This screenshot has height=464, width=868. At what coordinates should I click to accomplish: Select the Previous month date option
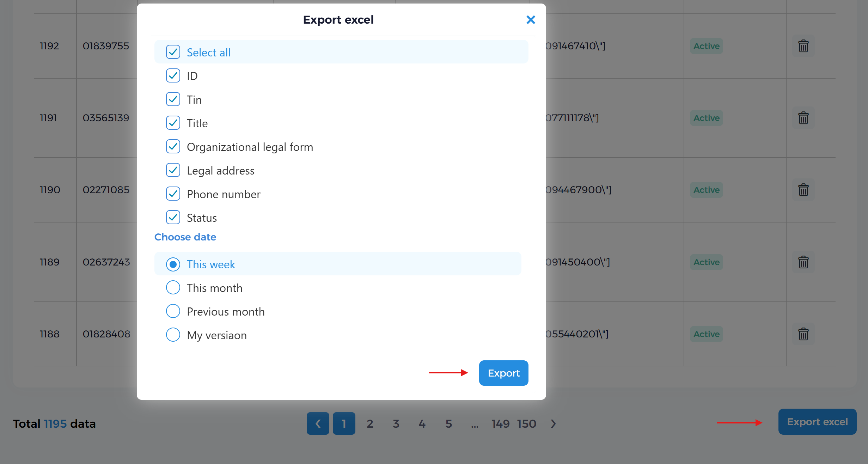pyautogui.click(x=173, y=311)
